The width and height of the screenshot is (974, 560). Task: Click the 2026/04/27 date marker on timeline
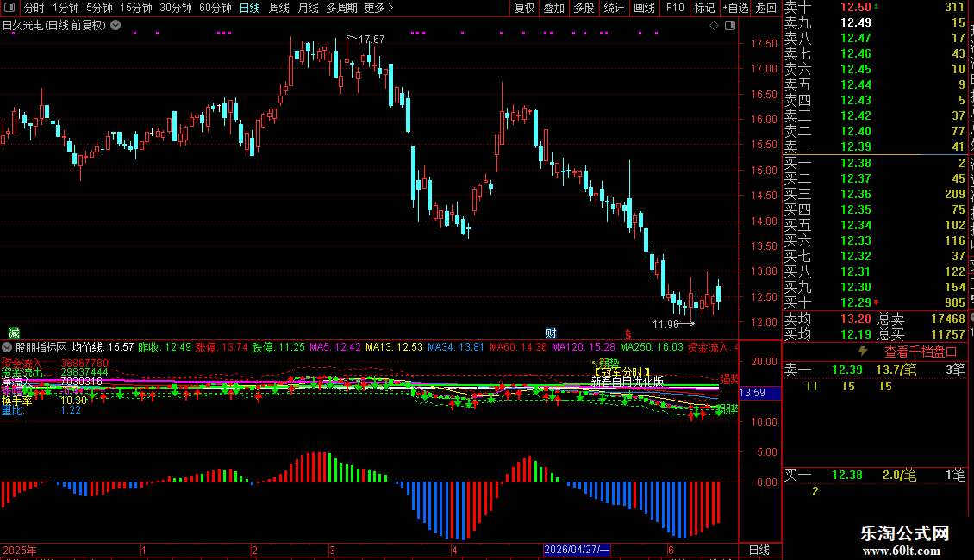click(x=577, y=550)
